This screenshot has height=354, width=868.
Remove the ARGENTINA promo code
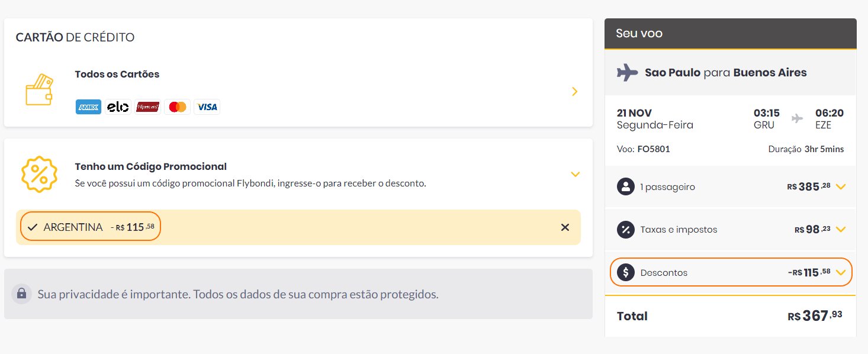coord(565,227)
